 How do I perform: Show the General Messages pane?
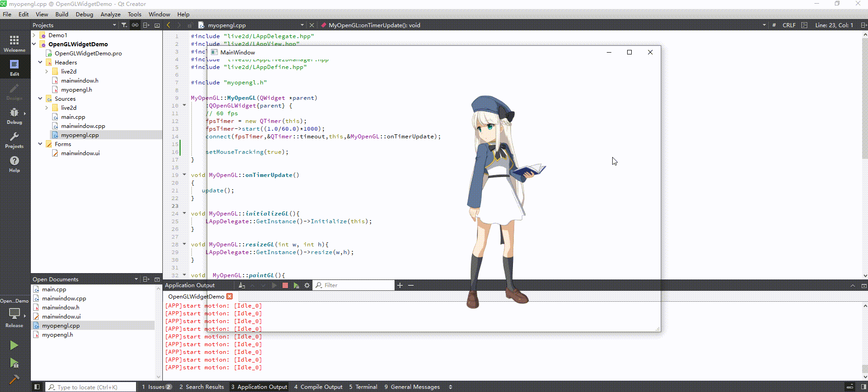pos(412,387)
